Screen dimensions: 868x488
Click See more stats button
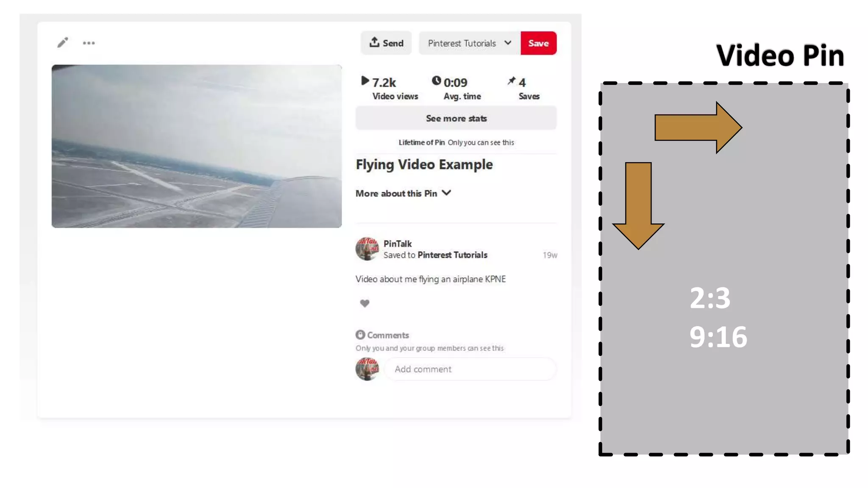(x=456, y=119)
